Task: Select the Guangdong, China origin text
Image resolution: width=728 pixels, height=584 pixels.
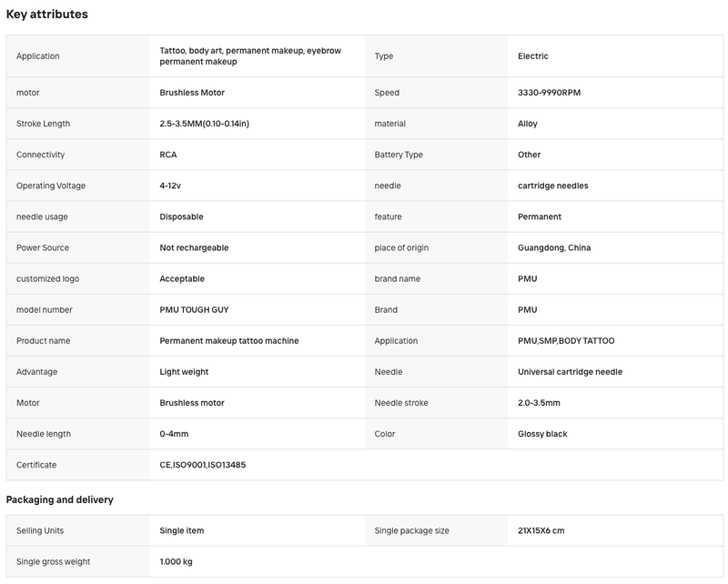Action: [x=554, y=248]
